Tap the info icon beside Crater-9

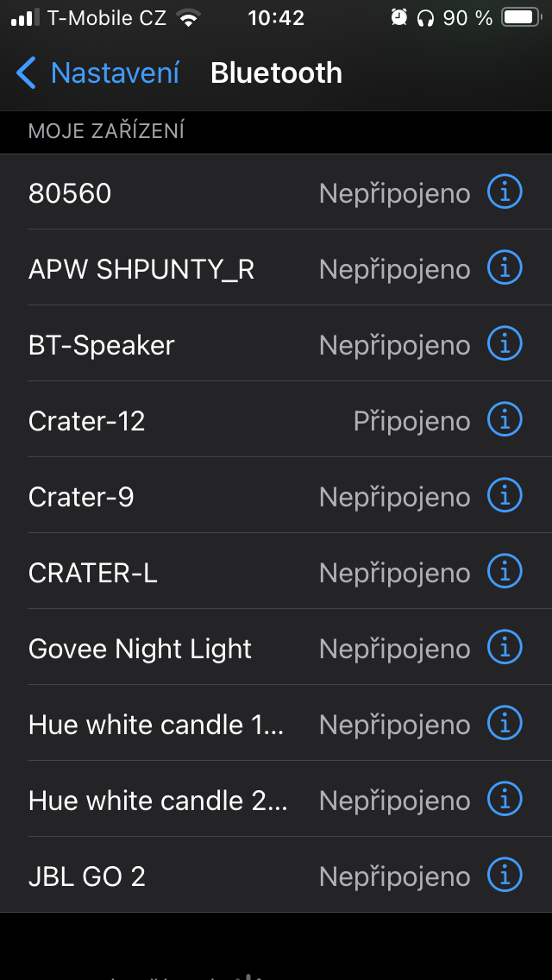(x=505, y=496)
